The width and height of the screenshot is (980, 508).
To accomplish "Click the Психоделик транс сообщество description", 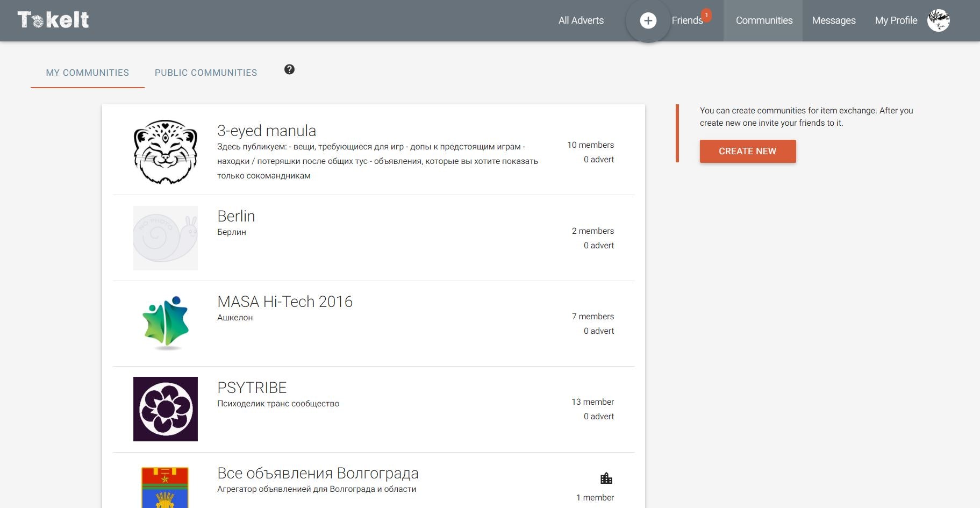I will [x=278, y=404].
